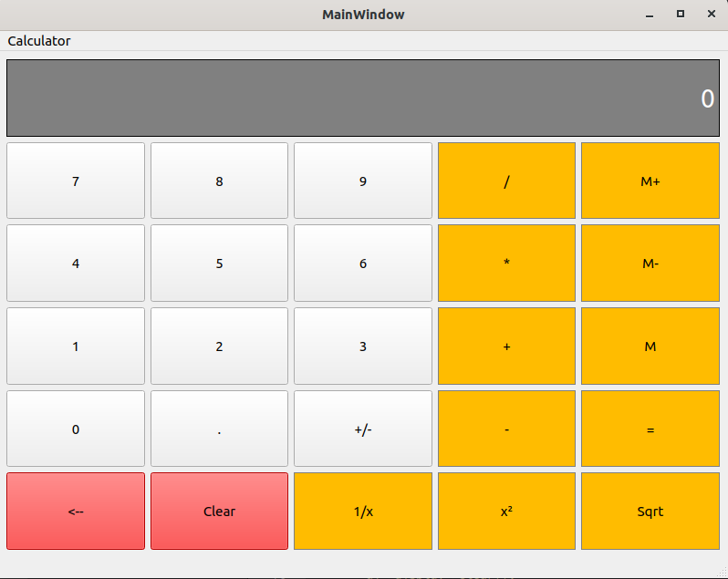Toggle the sign with the +/- button
Screen dimensions: 728x579
click(x=363, y=429)
